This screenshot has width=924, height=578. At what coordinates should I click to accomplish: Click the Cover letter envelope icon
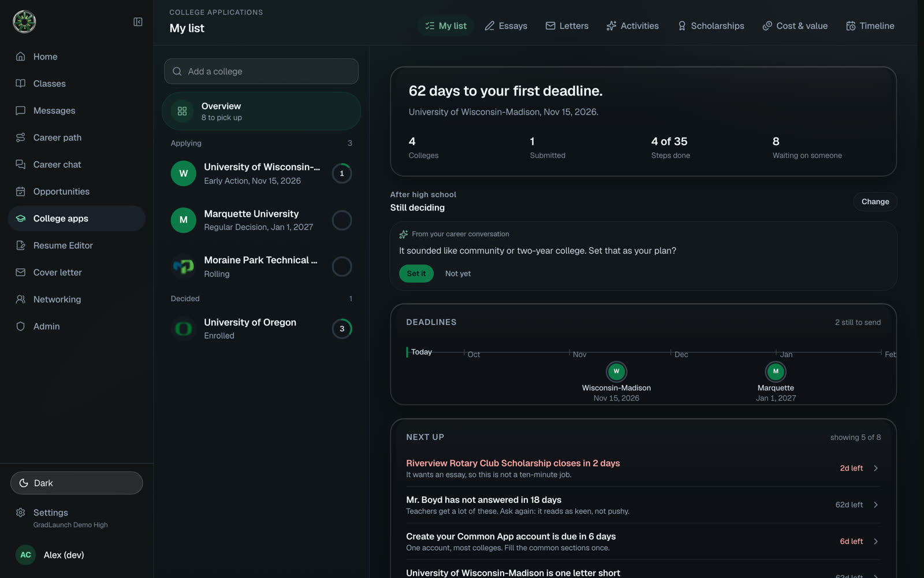click(x=21, y=272)
